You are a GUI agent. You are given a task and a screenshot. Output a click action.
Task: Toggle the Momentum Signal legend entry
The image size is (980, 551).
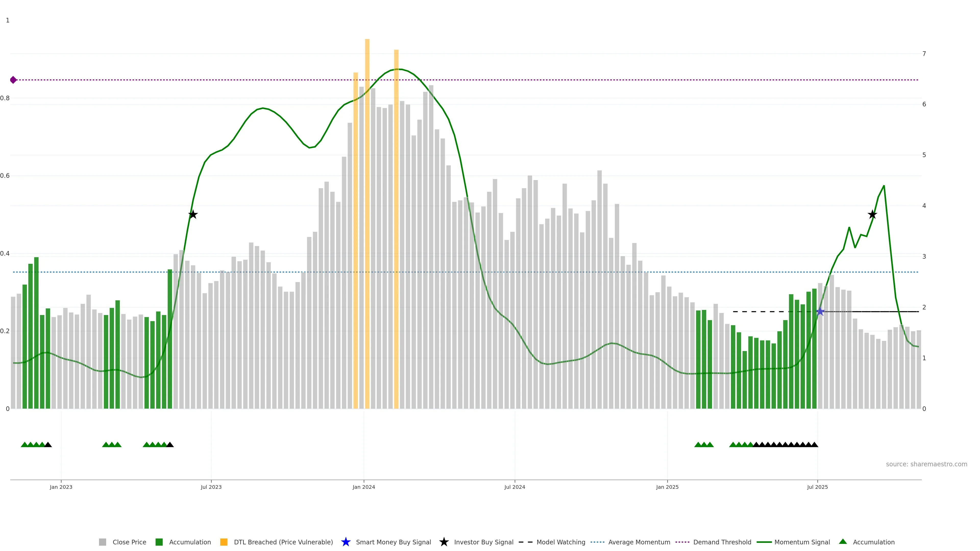click(802, 542)
